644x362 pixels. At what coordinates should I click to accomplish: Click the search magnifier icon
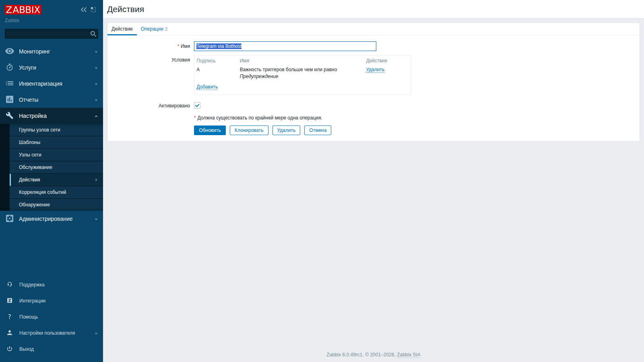[93, 34]
